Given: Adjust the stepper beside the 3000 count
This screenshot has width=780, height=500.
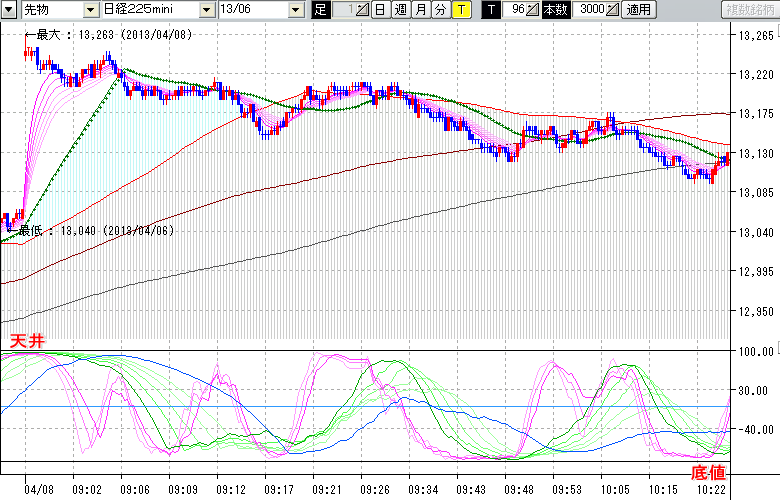Looking at the screenshot, I should (612, 10).
